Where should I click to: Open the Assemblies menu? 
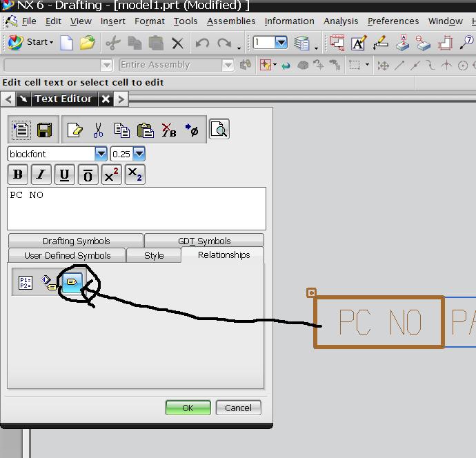coord(231,21)
